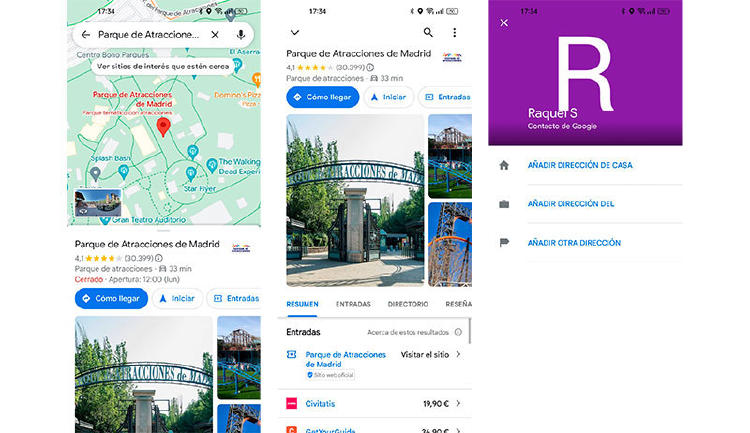This screenshot has height=433, width=750.
Task: Tap the chevron on the Civitatis 19,90 € row
Action: point(458,404)
